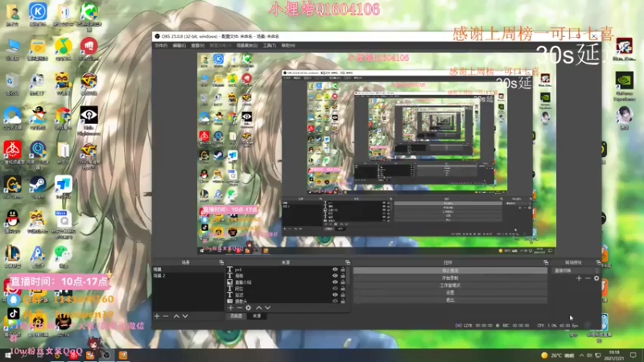Open the 场景集合(S) menu
The image size is (644, 362).
coord(247,46)
